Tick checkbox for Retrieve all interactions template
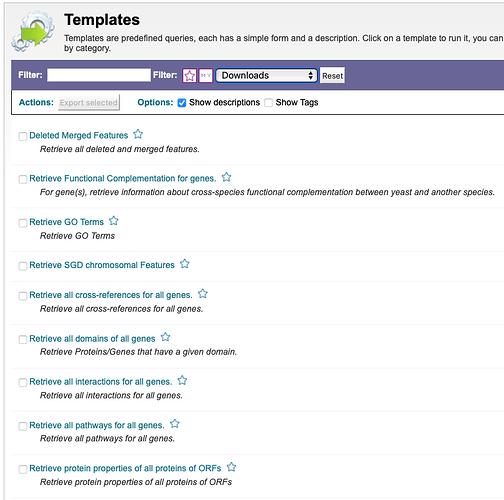 click(23, 382)
